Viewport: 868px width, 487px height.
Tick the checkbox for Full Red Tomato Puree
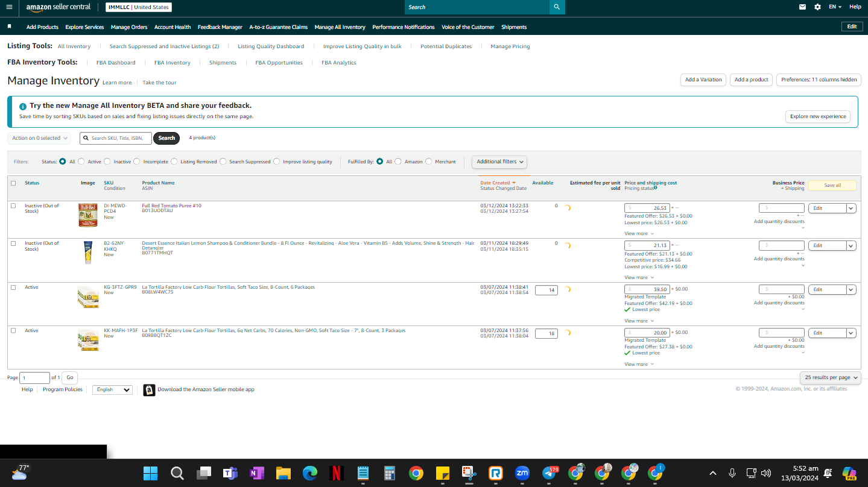[13, 206]
